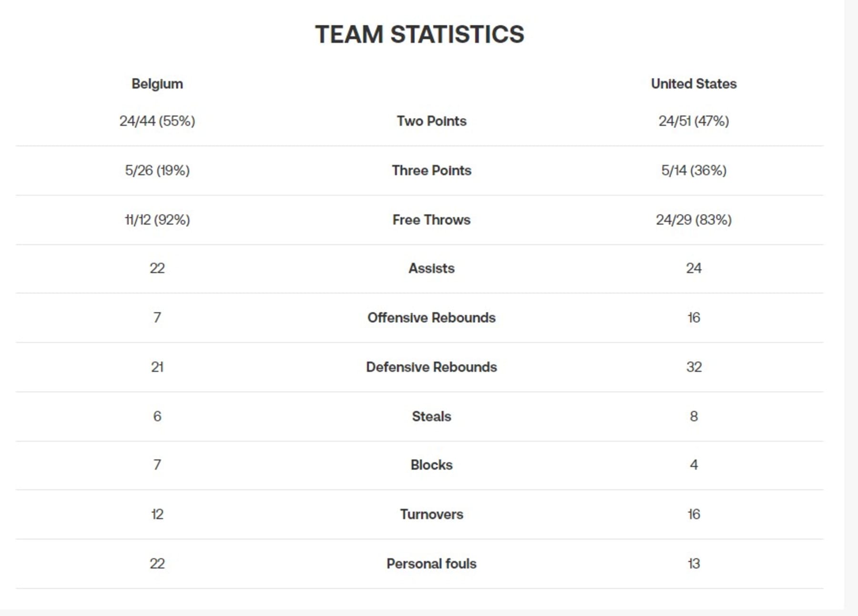This screenshot has height=616, width=858.
Task: Click the TEAM STATISTICS heading
Action: coord(419,34)
